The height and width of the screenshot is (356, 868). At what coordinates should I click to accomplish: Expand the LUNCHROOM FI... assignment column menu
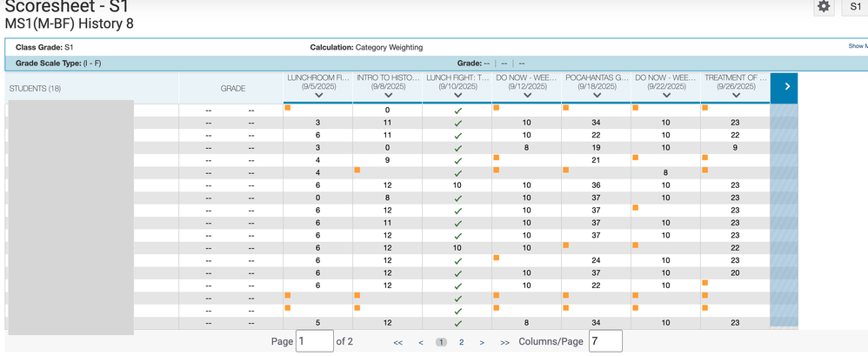(318, 96)
